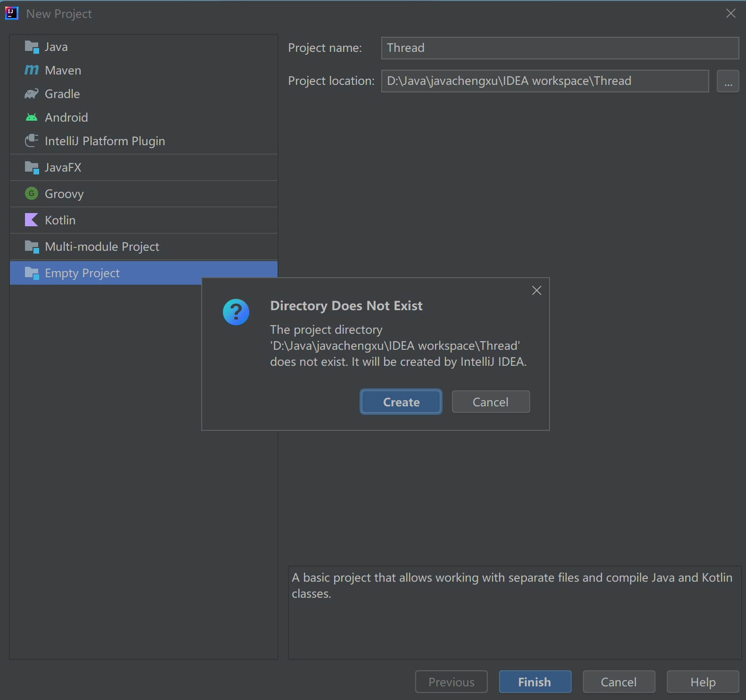Close the New Project window
Image resolution: width=746 pixels, height=700 pixels.
coord(731,13)
